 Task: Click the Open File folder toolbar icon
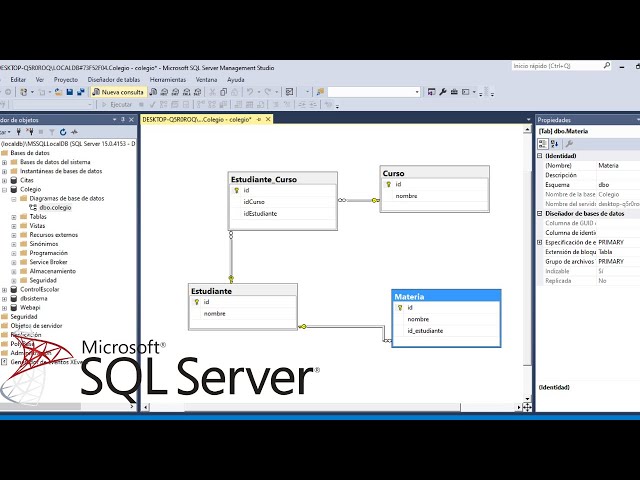(x=59, y=92)
